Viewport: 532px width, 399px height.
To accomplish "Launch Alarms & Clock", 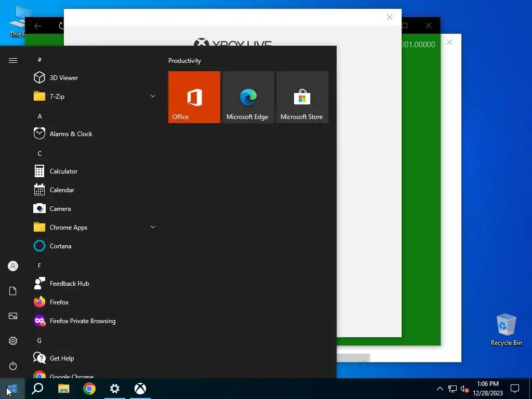I will point(95,134).
